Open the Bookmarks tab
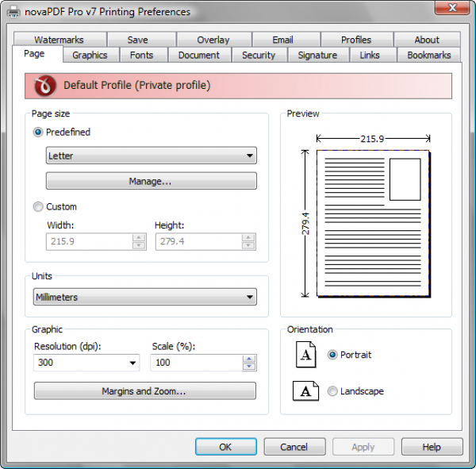The image size is (476, 469). pos(428,55)
